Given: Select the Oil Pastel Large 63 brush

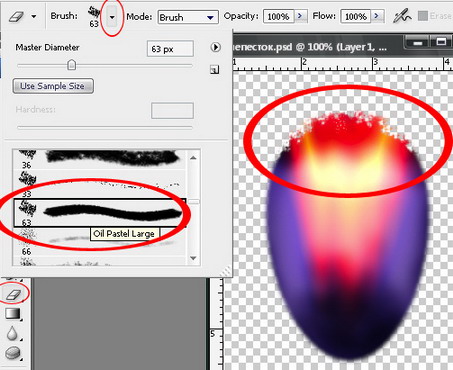Looking at the screenshot, I should [x=100, y=213].
